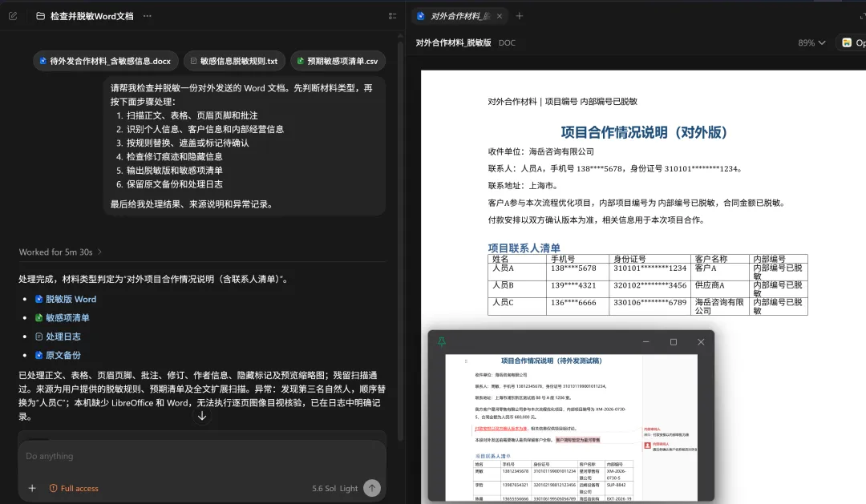
Task: Toggle the side panel layout icon
Action: click(x=393, y=16)
